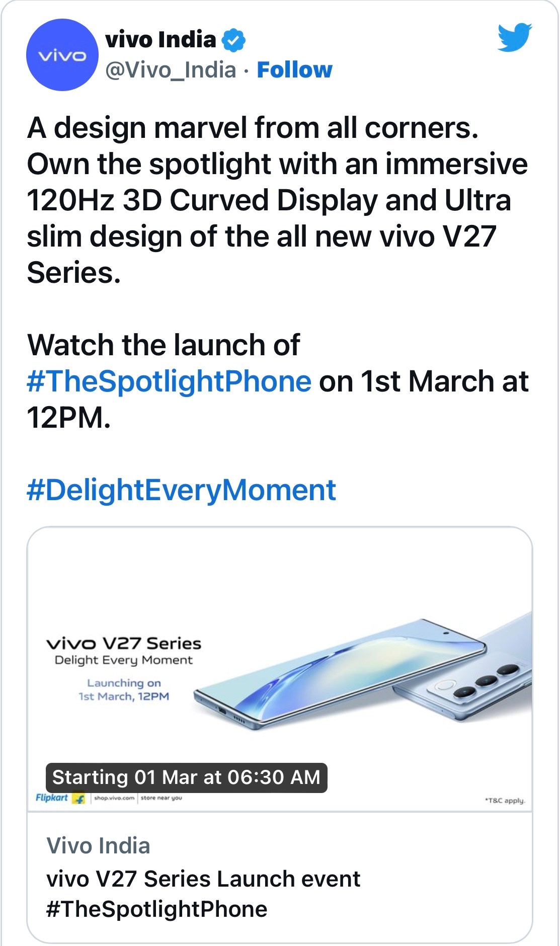Click the vivo profile avatar
The width and height of the screenshot is (560, 946).
(62, 55)
